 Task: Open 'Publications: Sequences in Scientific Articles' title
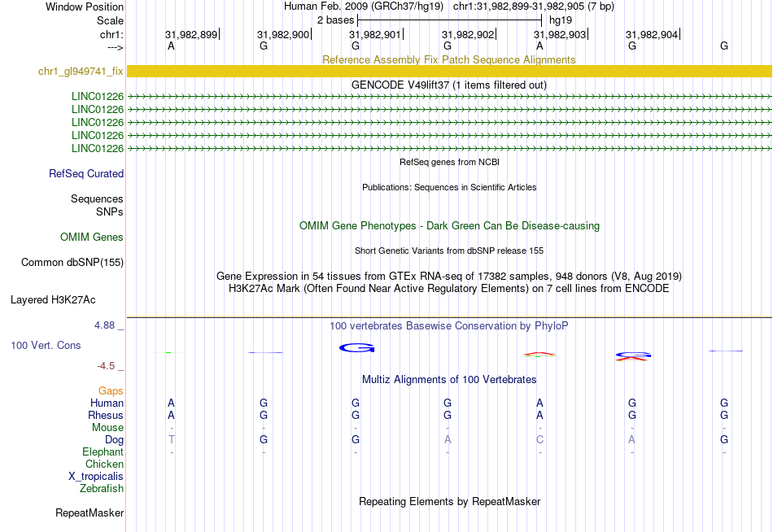click(x=449, y=187)
